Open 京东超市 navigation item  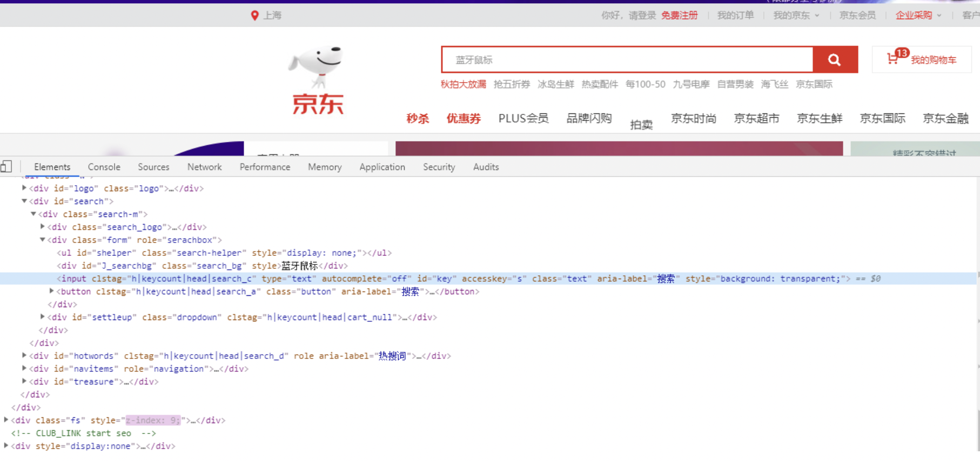pyautogui.click(x=756, y=118)
